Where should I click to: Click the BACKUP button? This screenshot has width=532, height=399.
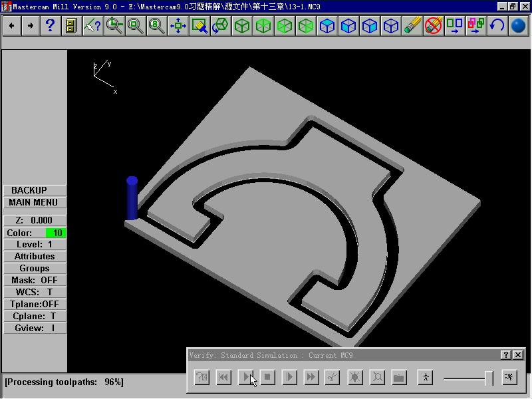(35, 190)
